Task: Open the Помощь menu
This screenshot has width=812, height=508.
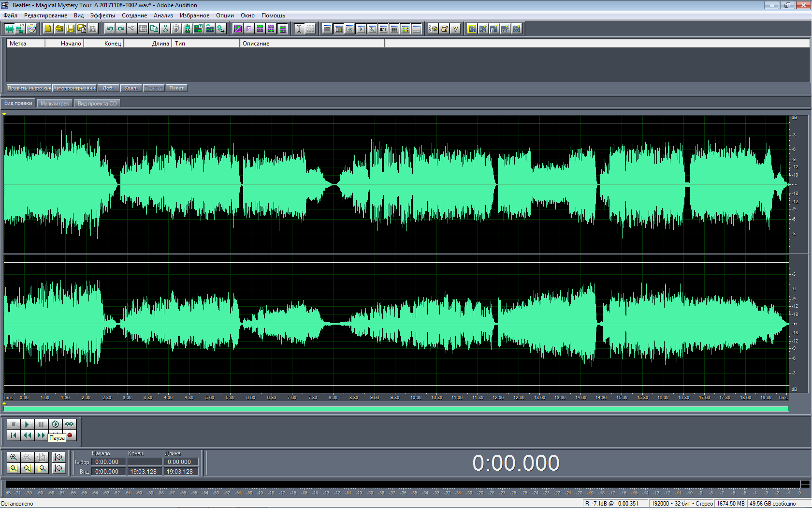Action: click(274, 15)
